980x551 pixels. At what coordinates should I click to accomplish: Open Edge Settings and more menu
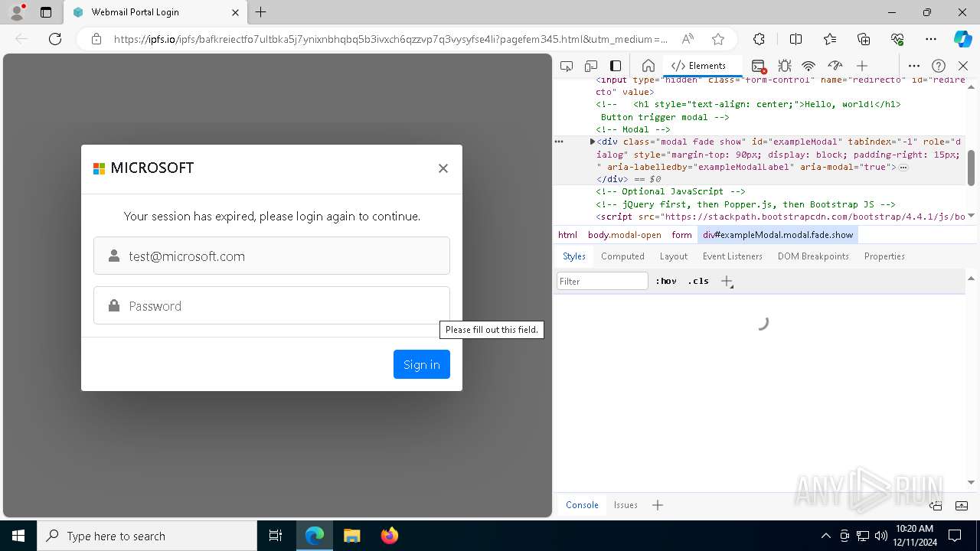click(931, 39)
